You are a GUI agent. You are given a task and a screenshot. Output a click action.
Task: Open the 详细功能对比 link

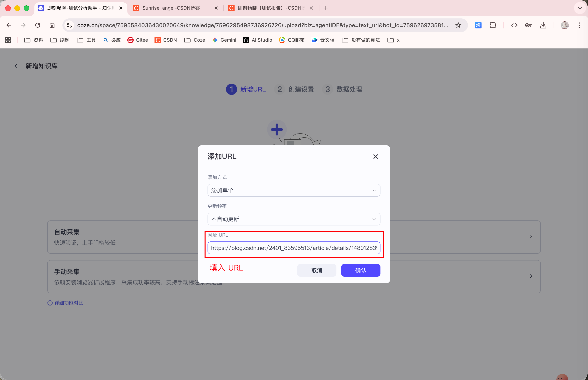pos(69,303)
